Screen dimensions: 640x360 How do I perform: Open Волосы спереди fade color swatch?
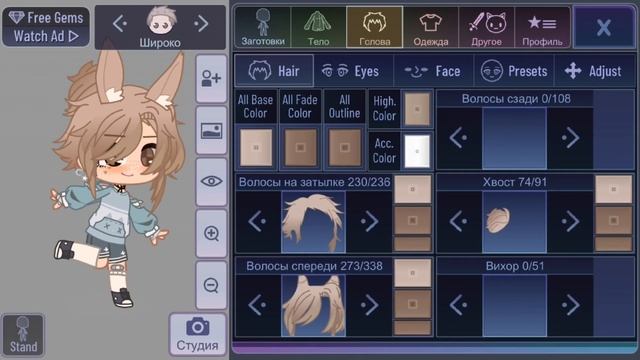point(413,304)
